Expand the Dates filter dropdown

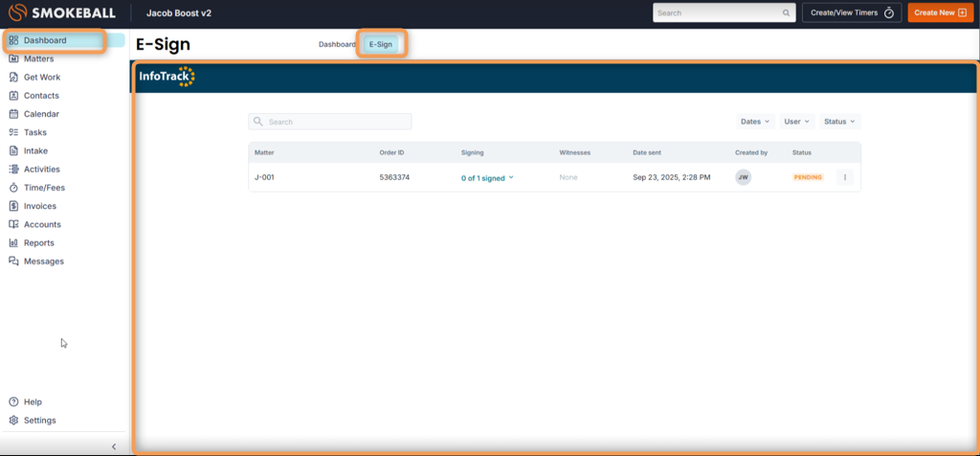coord(754,122)
